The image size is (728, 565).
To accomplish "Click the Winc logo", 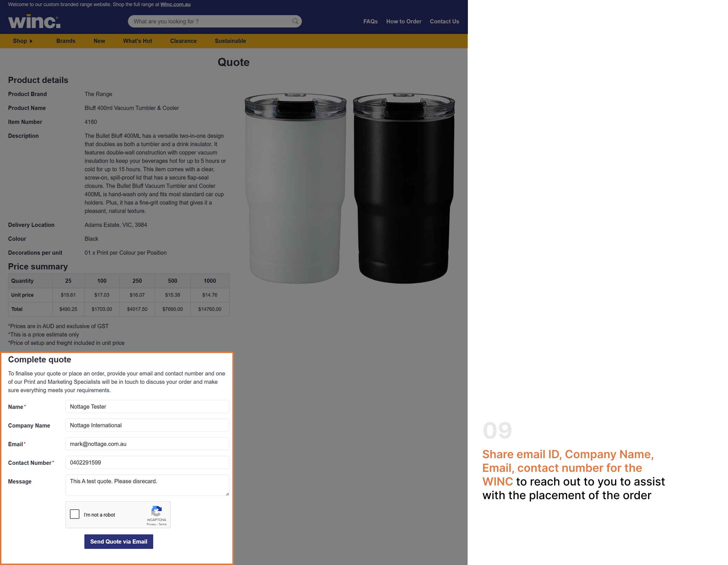I will [34, 21].
